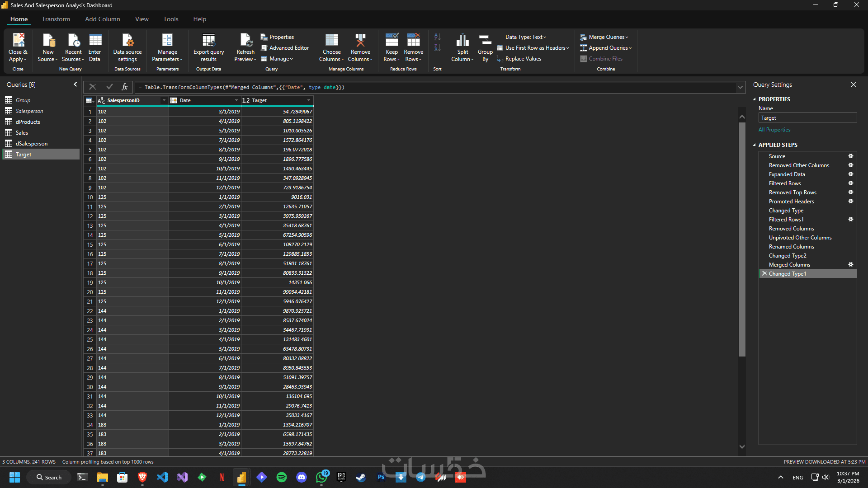Click the Close & Apply icon

coord(18,41)
